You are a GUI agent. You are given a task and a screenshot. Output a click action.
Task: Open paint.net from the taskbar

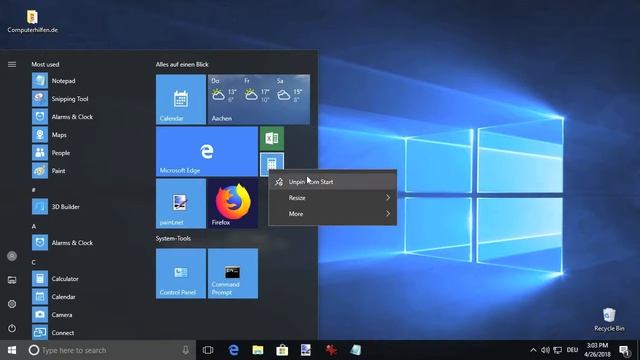click(x=306, y=350)
